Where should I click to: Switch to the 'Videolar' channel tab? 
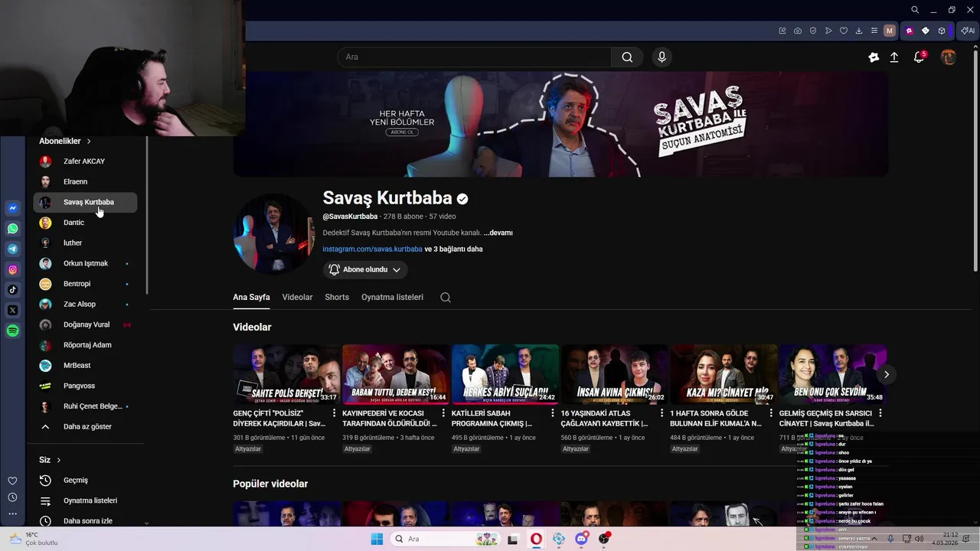pos(297,297)
